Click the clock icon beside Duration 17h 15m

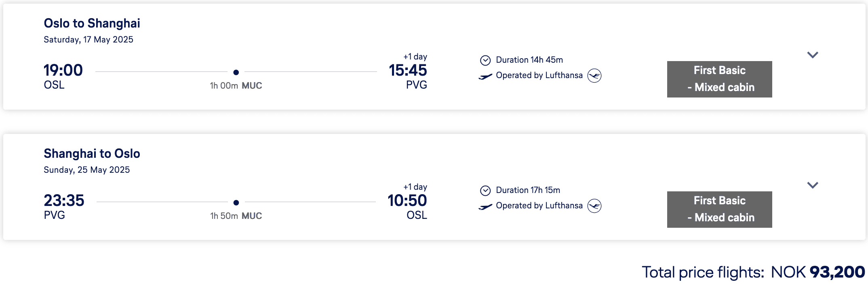pos(485,191)
